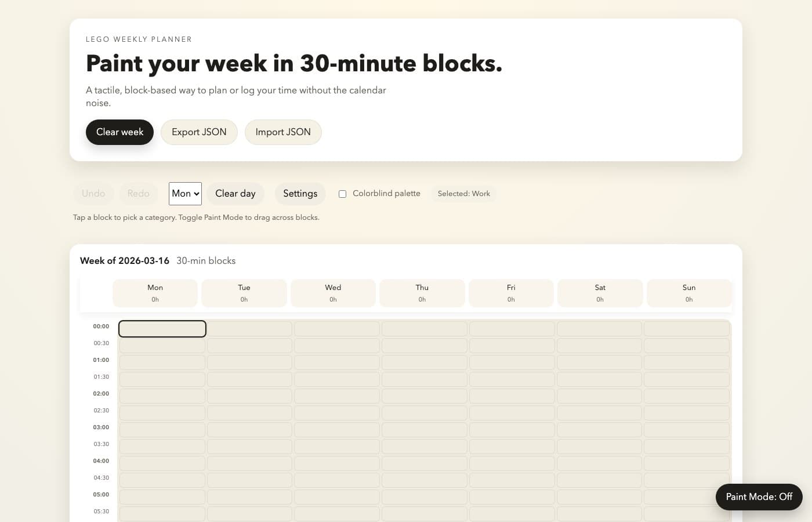812x522 pixels.
Task: Open the Settings panel
Action: click(x=300, y=193)
